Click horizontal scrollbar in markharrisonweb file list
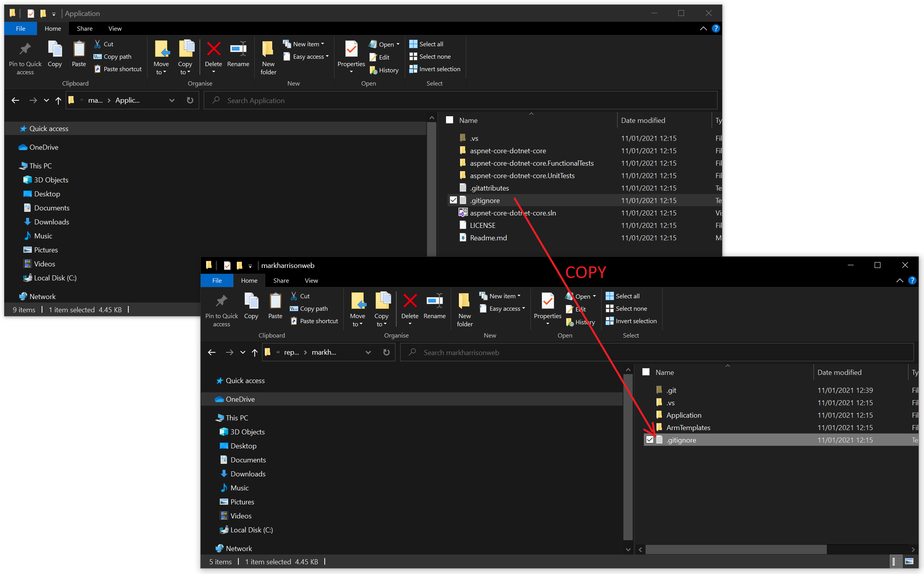924x574 pixels. click(x=736, y=549)
